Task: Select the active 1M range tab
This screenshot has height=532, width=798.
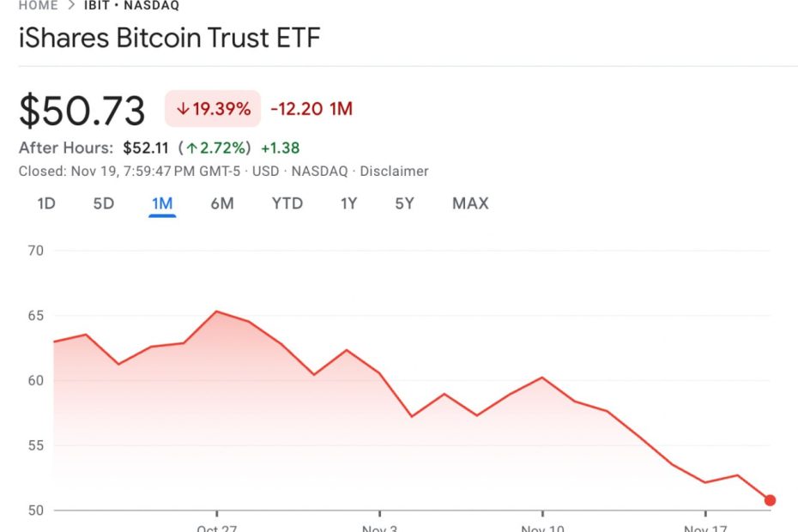Action: [162, 203]
